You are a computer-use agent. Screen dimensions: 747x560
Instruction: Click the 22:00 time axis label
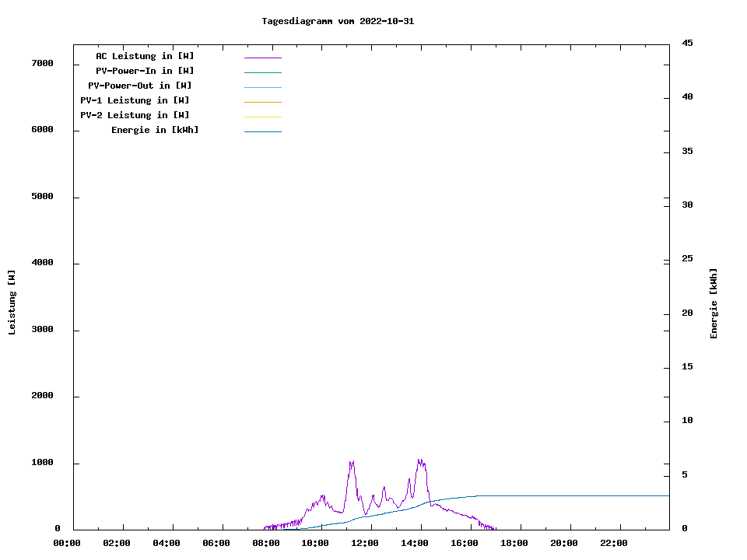click(614, 543)
